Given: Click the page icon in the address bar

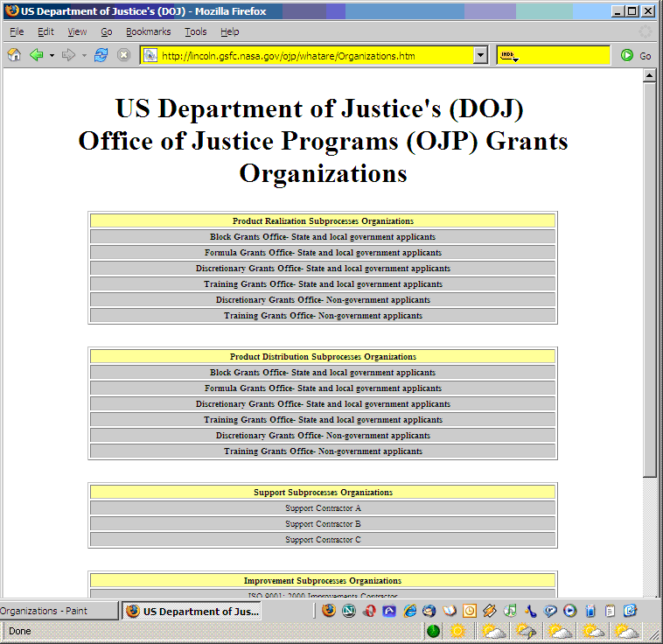Looking at the screenshot, I should point(150,55).
